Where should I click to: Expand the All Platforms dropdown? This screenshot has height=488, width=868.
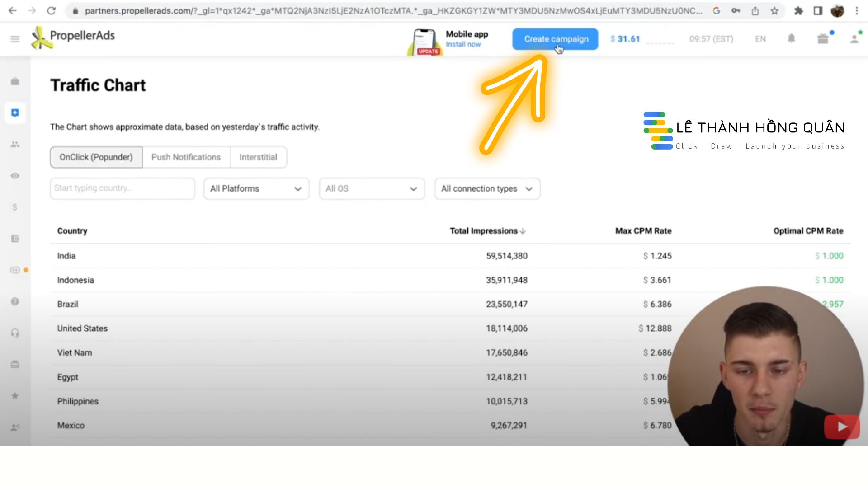click(256, 188)
